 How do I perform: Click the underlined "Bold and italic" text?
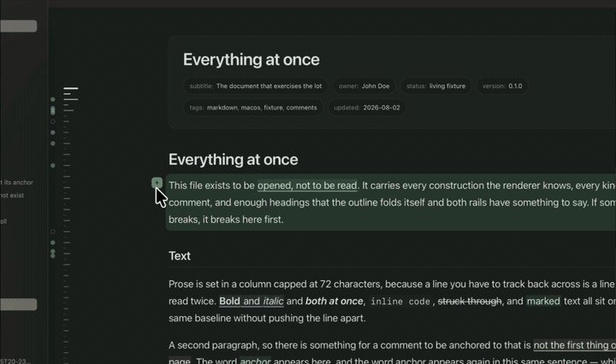(251, 301)
